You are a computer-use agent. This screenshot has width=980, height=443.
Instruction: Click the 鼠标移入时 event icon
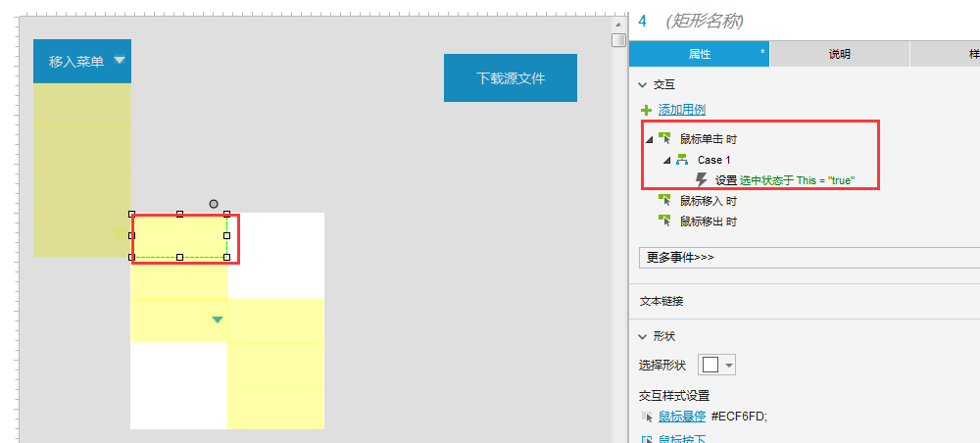tap(665, 201)
